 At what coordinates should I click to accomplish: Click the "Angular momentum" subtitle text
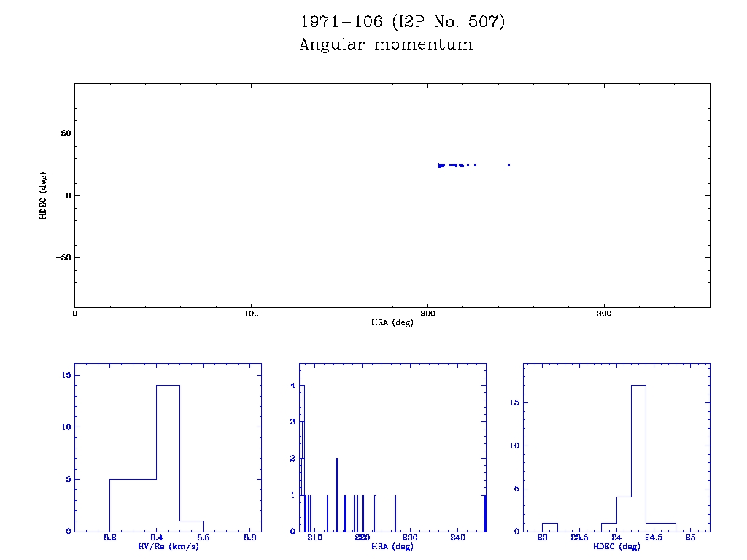point(386,45)
